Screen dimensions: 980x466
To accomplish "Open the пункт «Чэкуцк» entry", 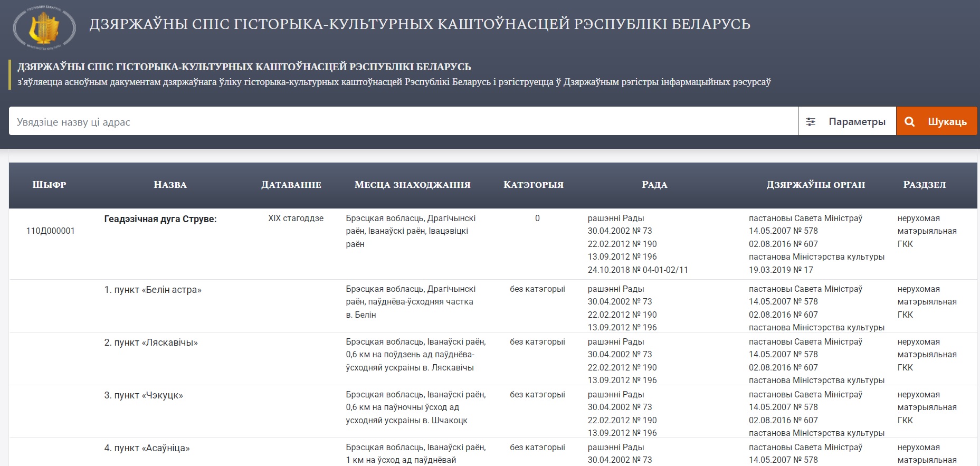I will [x=144, y=395].
